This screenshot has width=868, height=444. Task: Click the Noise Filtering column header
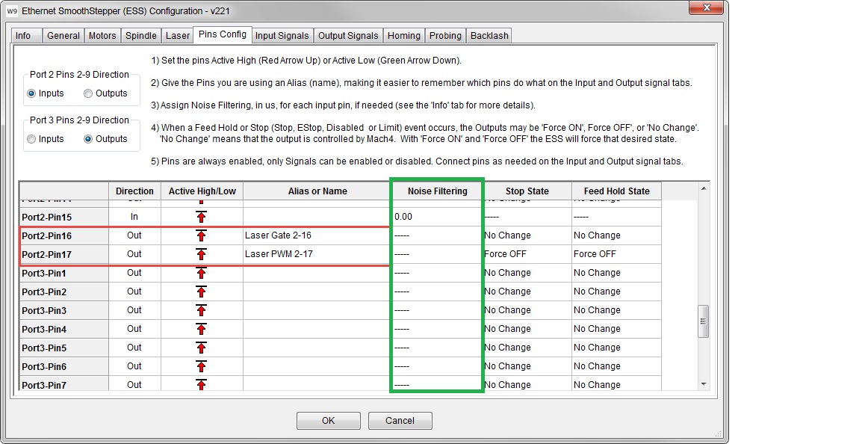437,191
